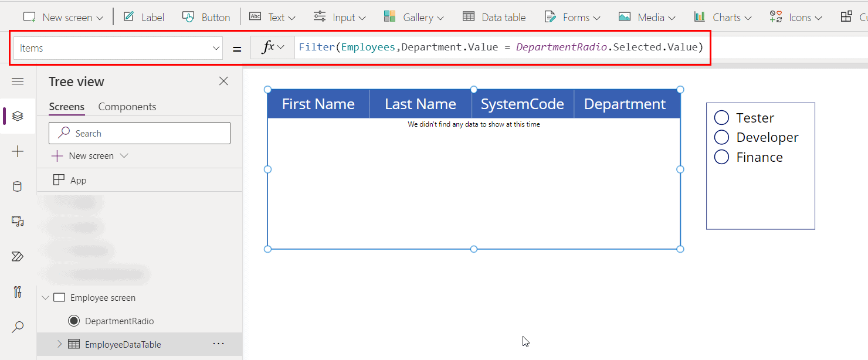
Task: Select the Developer radio button
Action: point(721,137)
